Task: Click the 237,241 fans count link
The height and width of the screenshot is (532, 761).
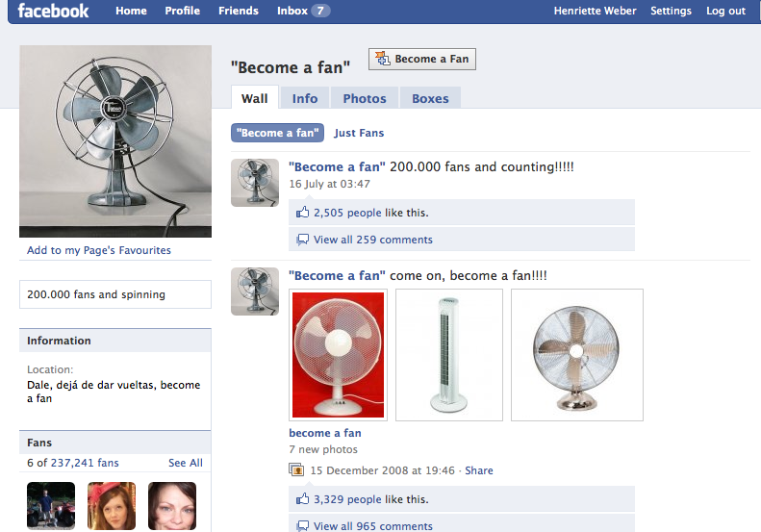Action: click(85, 463)
